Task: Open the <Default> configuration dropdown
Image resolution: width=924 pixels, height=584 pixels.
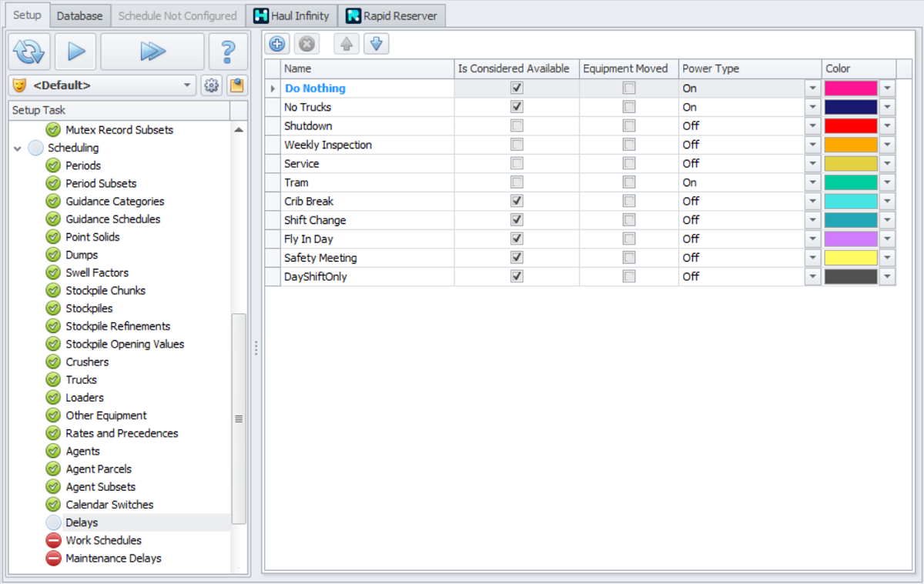Action: tap(187, 85)
